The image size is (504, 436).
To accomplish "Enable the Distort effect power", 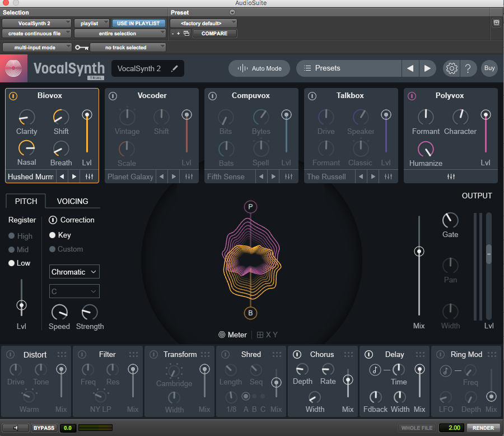I will [10, 354].
